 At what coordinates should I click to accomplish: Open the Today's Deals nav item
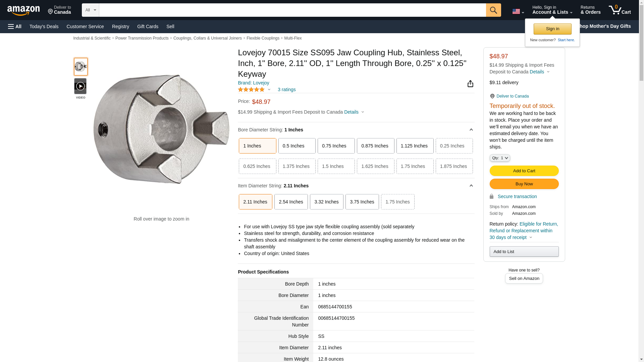point(44,26)
